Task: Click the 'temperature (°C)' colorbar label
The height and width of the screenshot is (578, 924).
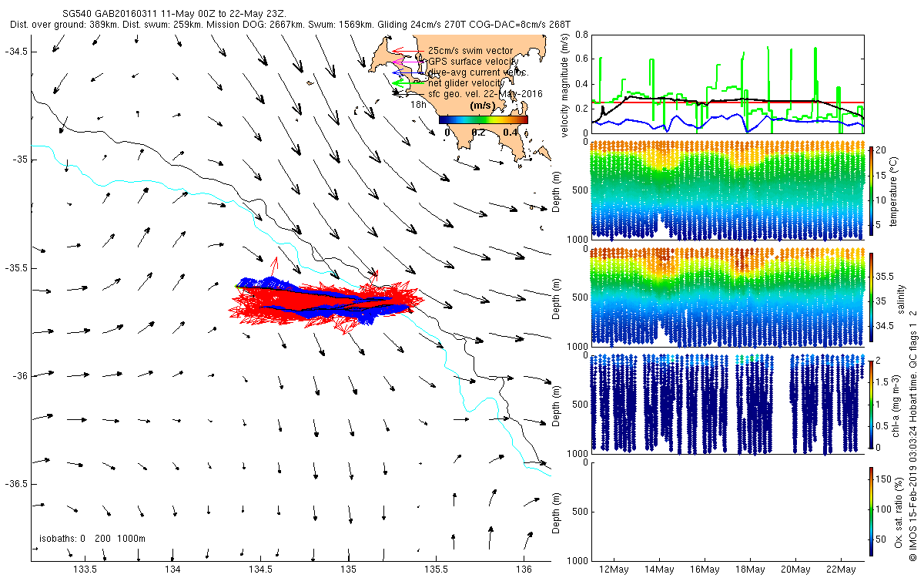Action: (x=894, y=191)
